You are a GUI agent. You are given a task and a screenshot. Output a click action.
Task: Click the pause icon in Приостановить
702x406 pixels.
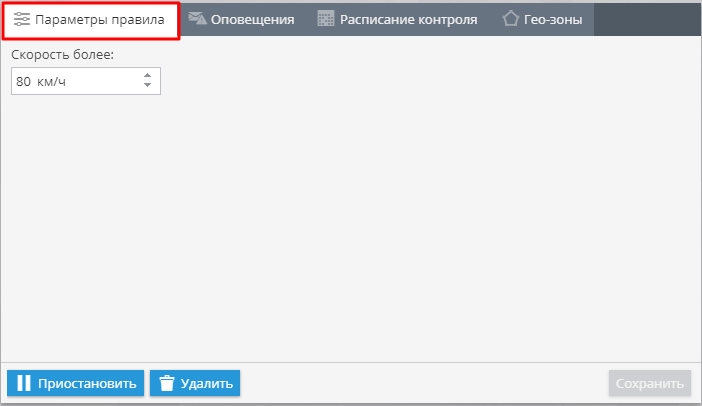click(24, 383)
